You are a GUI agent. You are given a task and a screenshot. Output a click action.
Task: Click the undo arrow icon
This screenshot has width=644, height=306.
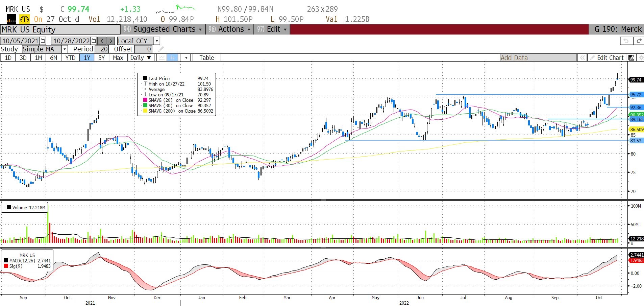click(x=626, y=41)
